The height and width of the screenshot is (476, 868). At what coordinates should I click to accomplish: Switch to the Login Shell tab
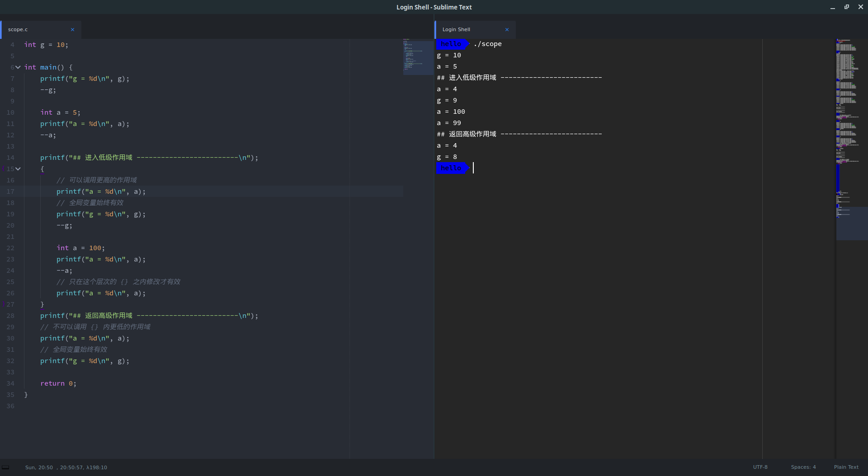click(475, 30)
